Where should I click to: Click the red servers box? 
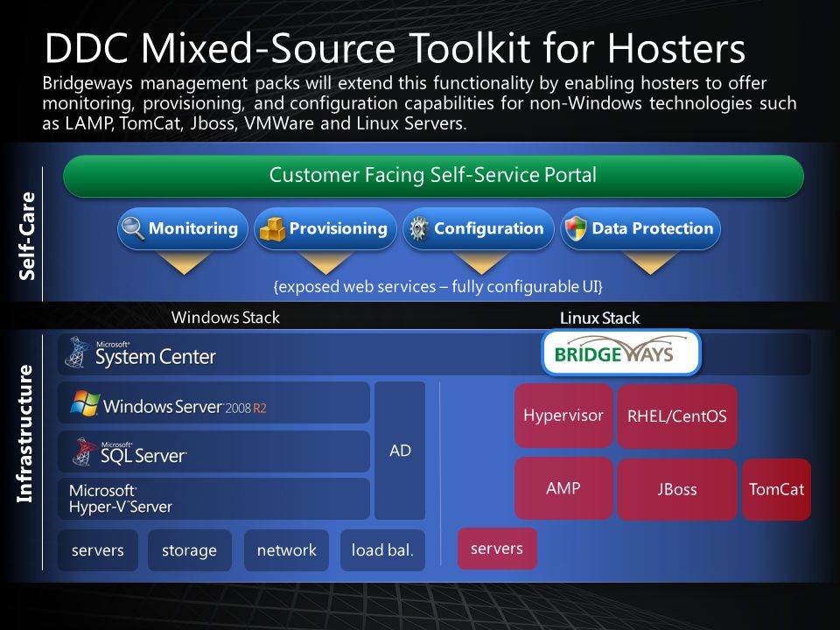coord(497,549)
